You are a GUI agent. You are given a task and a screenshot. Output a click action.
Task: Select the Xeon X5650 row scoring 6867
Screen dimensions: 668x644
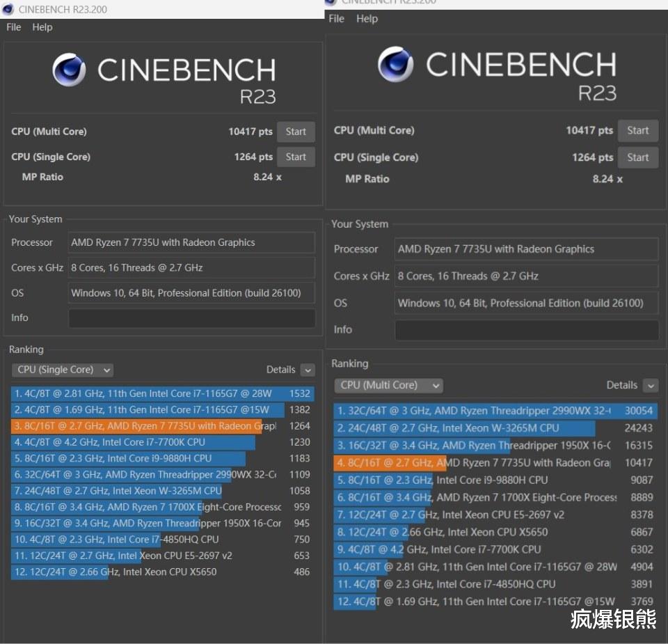[495, 533]
